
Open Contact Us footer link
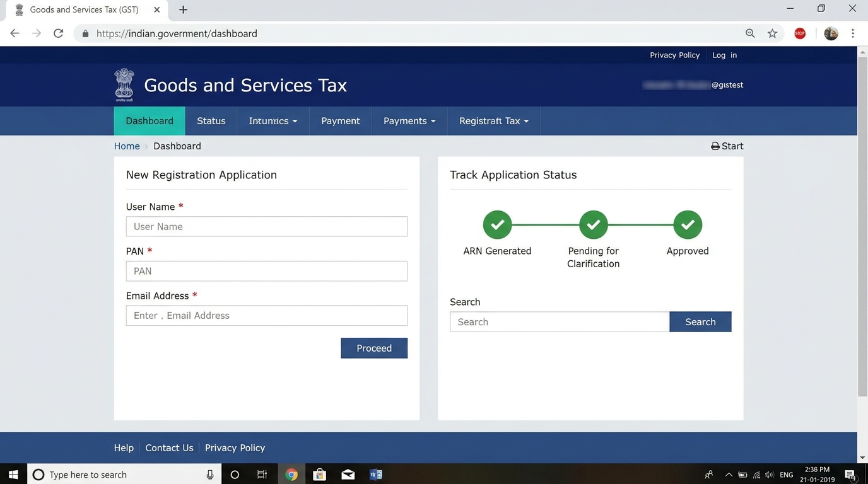pyautogui.click(x=169, y=448)
